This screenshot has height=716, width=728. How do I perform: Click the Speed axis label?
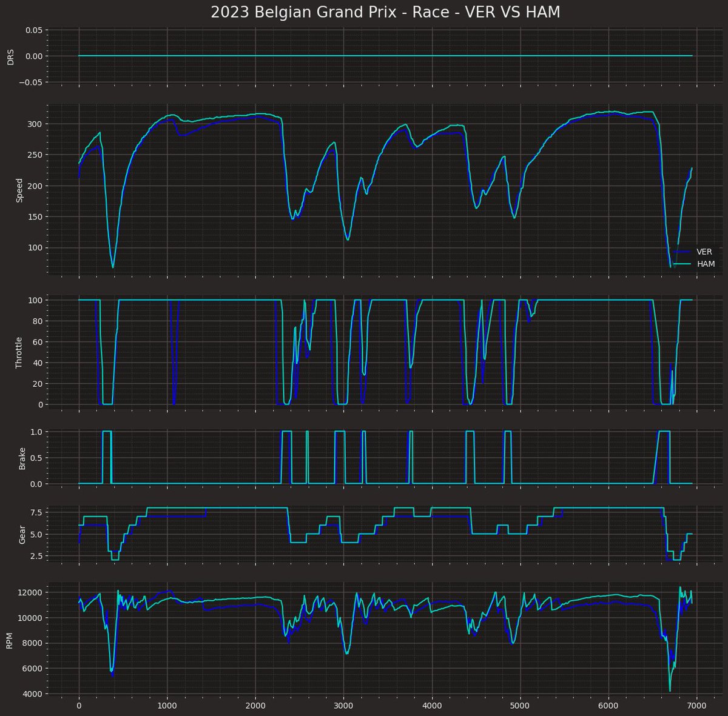(x=19, y=190)
